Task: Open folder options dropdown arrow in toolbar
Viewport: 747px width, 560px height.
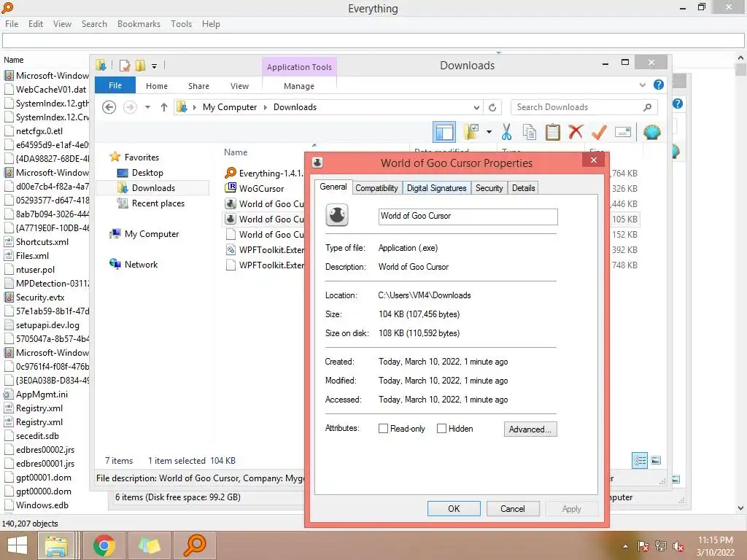Action: [x=489, y=132]
